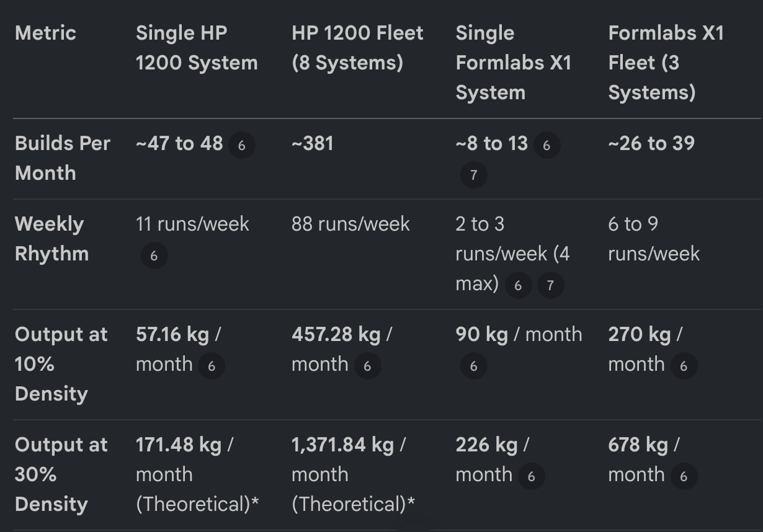Click citation 7 under "~8 to 13" builds
Image resolution: width=763 pixels, height=532 pixels.
(473, 175)
